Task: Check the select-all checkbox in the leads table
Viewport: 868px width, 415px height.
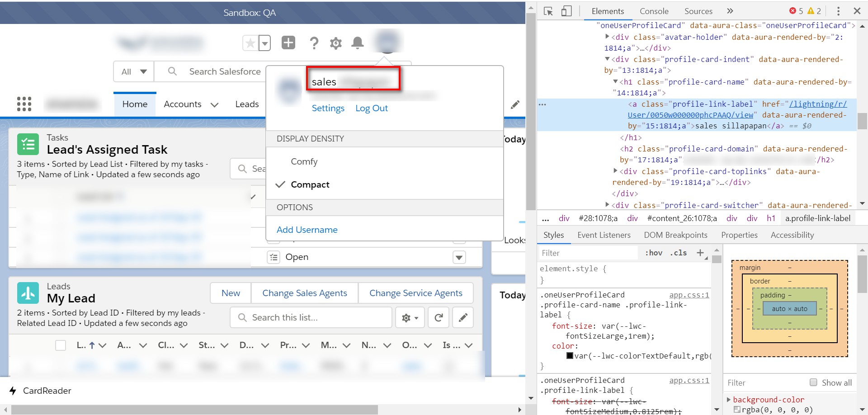Action: [x=61, y=345]
